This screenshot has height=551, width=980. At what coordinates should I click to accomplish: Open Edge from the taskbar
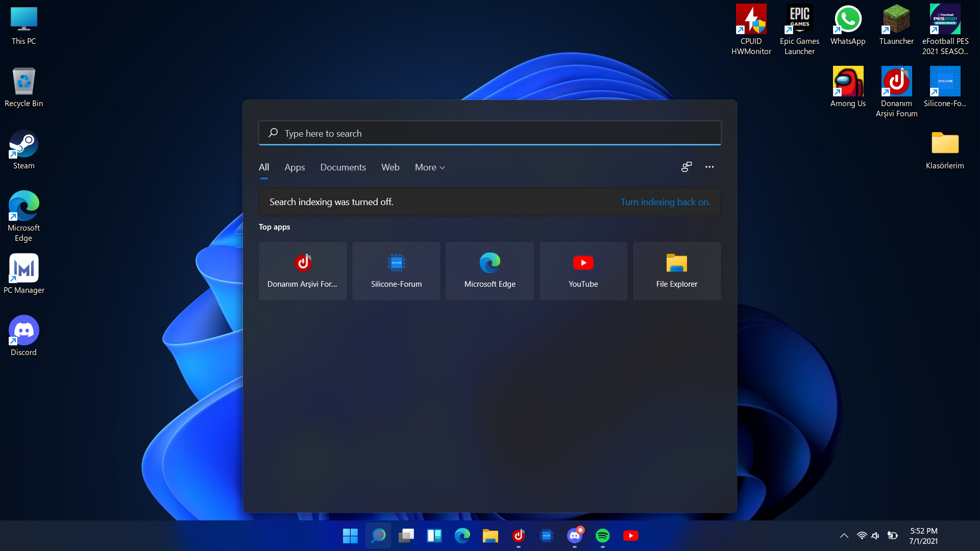coord(462,536)
